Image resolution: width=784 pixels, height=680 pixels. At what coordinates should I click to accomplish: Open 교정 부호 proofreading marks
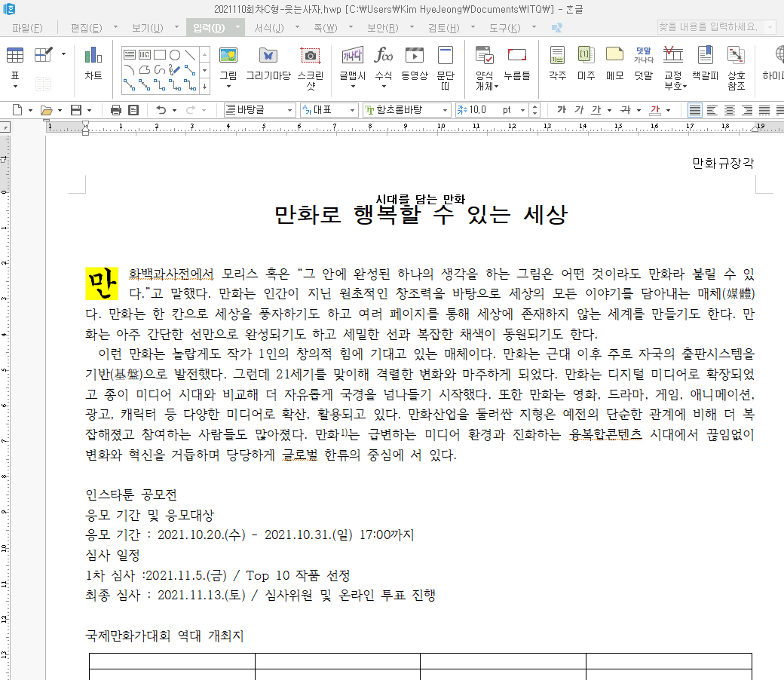(673, 69)
